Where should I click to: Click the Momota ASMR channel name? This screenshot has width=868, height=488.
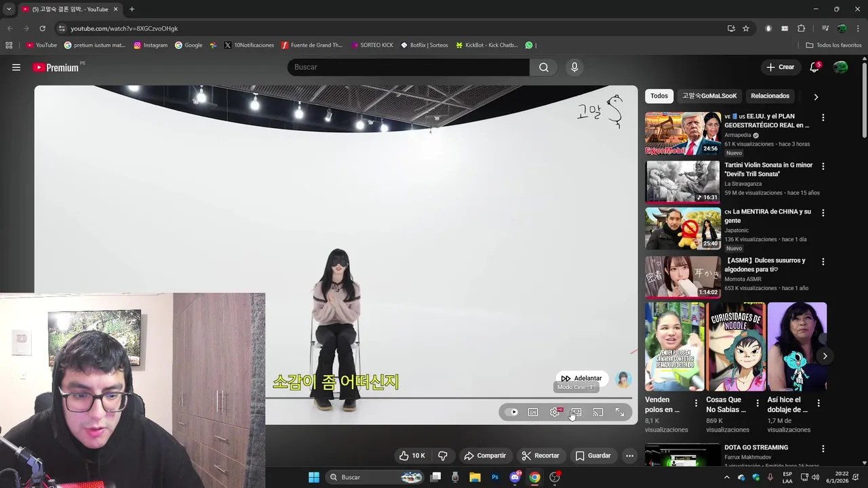point(743,279)
